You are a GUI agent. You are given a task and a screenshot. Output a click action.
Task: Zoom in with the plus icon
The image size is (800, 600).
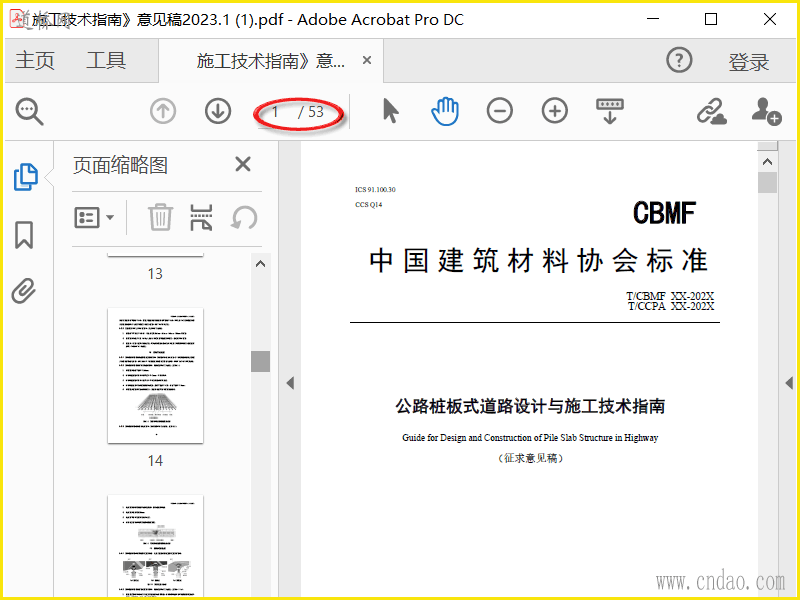click(555, 111)
